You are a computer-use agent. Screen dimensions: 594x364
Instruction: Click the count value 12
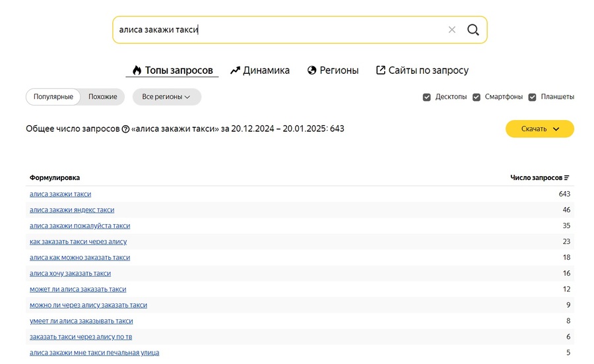click(566, 289)
